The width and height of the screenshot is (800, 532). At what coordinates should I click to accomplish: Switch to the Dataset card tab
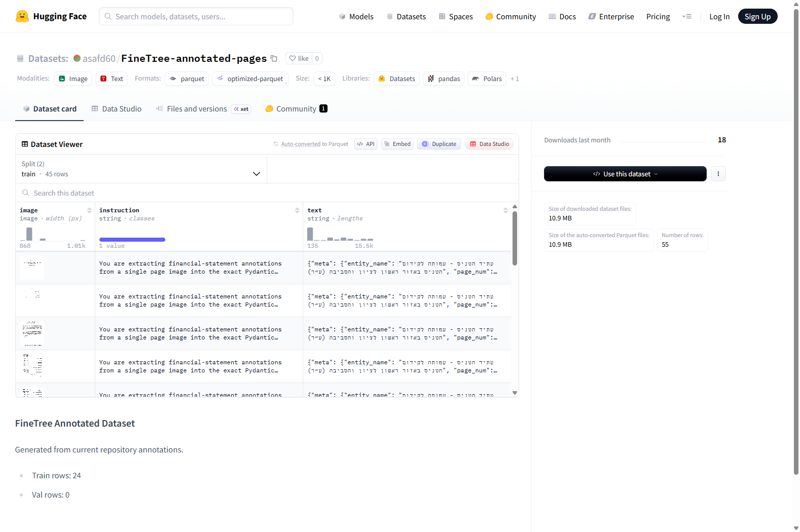(x=50, y=109)
